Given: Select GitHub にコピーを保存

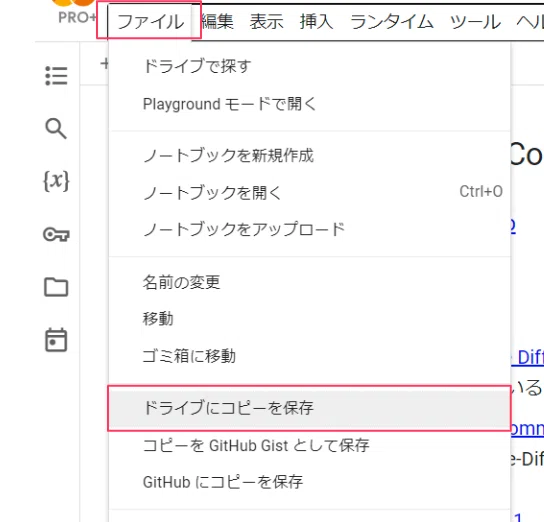Looking at the screenshot, I should click(x=309, y=482).
